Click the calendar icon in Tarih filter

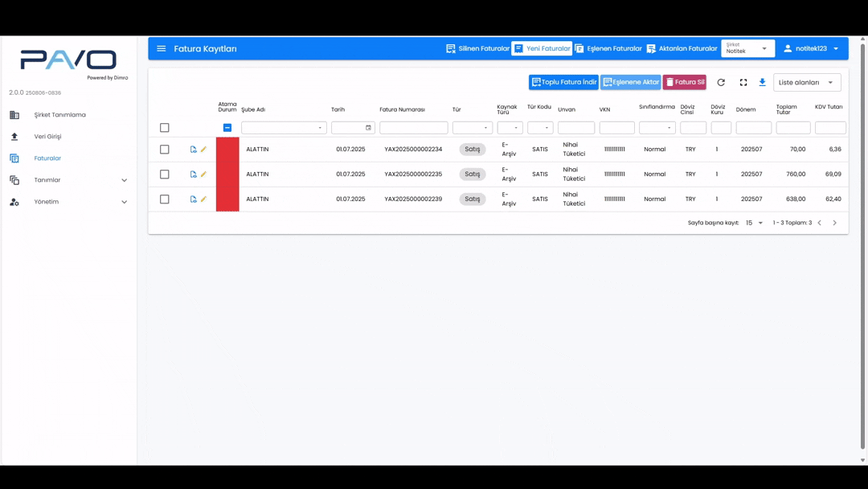click(x=368, y=128)
